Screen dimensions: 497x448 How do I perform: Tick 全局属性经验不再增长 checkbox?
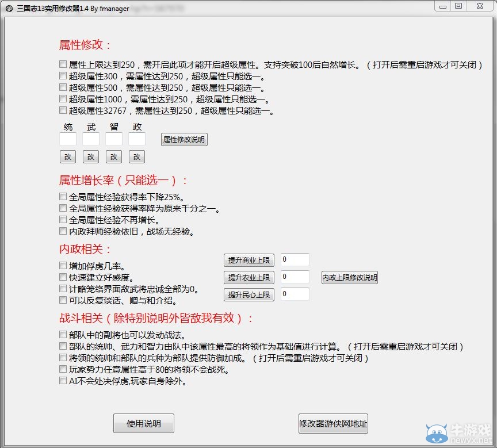(63, 220)
